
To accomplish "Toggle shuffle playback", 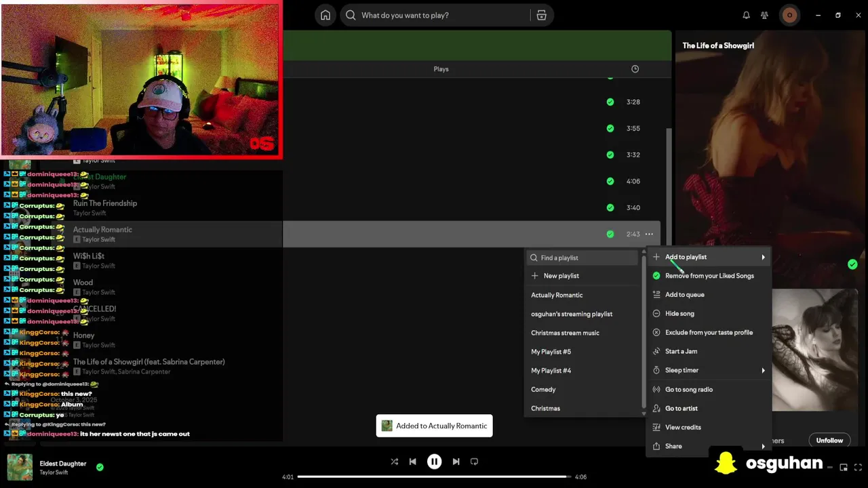I will pos(394,462).
